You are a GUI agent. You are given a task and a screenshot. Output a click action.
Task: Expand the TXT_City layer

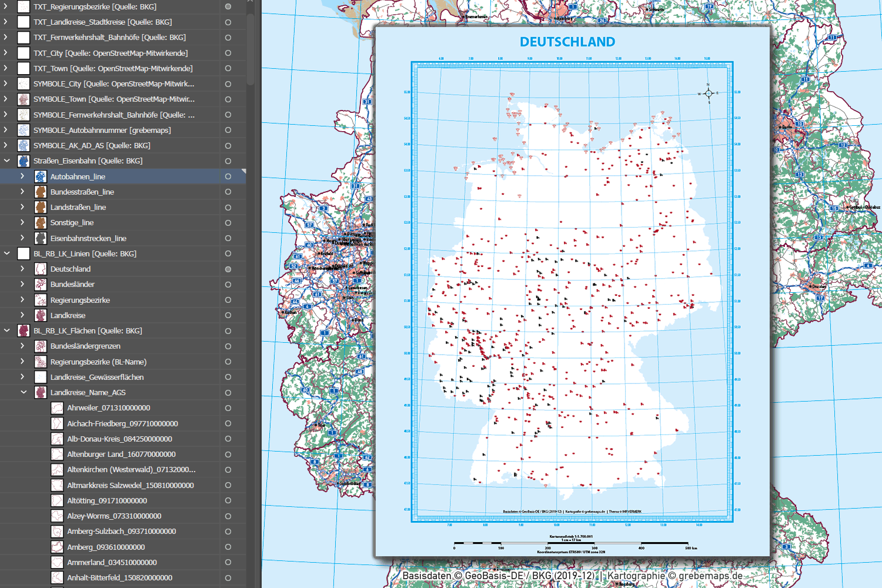pyautogui.click(x=6, y=53)
